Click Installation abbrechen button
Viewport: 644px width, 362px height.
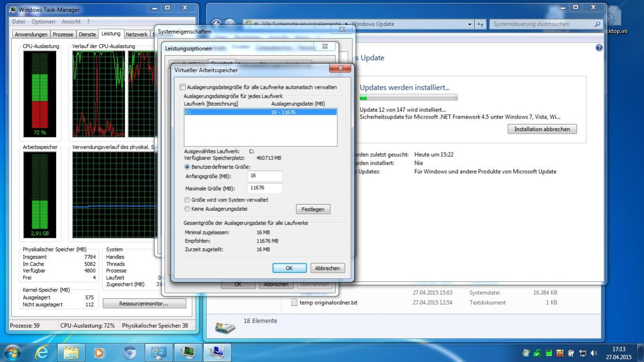tap(542, 129)
